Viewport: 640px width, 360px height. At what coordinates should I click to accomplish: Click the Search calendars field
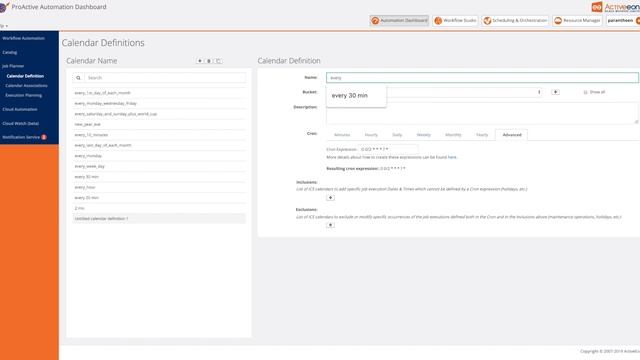tap(165, 78)
